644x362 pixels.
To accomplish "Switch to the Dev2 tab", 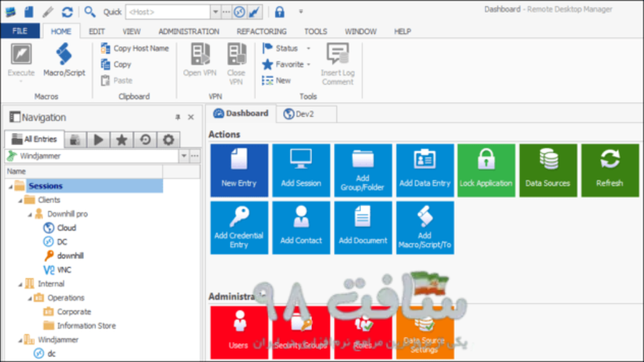I will pos(306,114).
